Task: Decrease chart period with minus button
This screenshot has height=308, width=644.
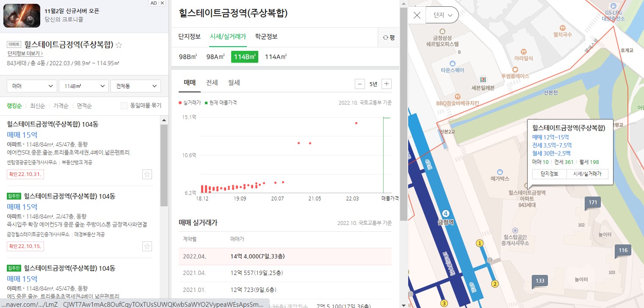Action: coord(360,83)
